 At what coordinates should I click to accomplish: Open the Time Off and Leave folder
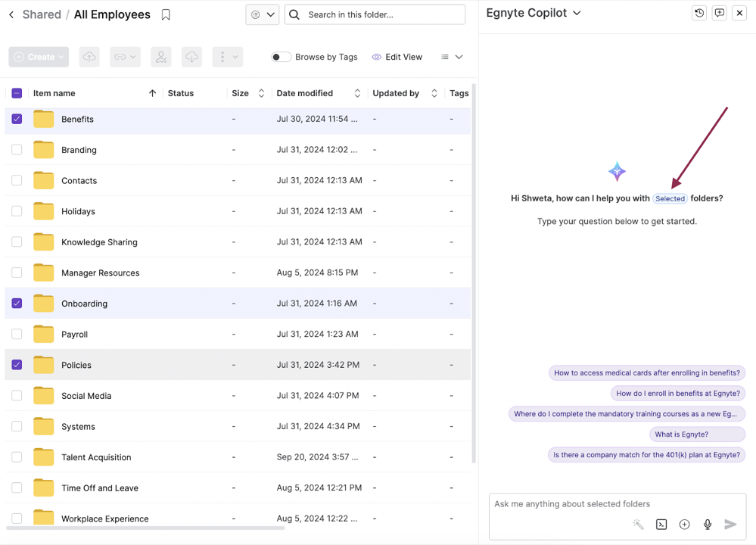point(100,488)
